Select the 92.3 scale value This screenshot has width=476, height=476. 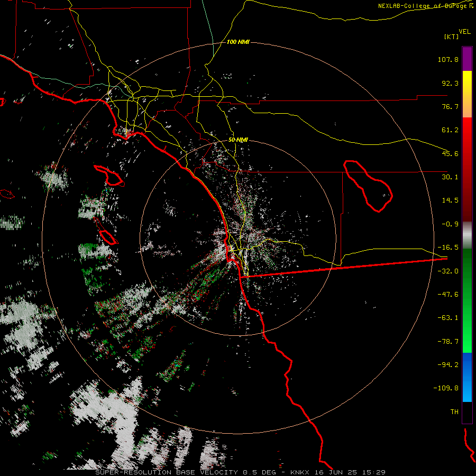450,83
